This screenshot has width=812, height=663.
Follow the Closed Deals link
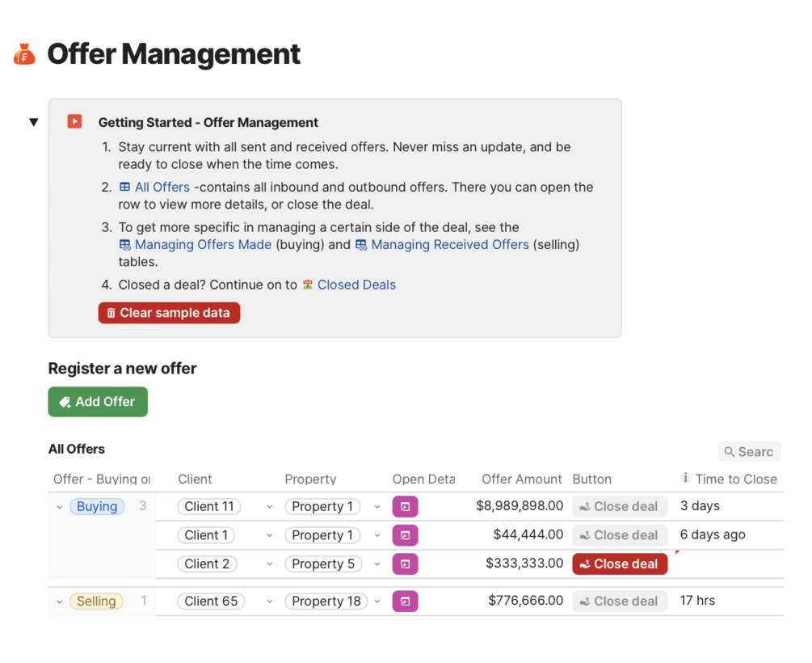pyautogui.click(x=356, y=285)
